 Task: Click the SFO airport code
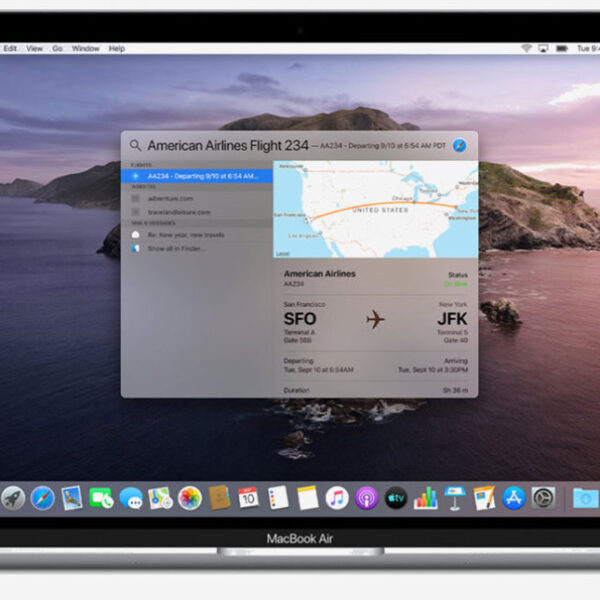click(300, 319)
